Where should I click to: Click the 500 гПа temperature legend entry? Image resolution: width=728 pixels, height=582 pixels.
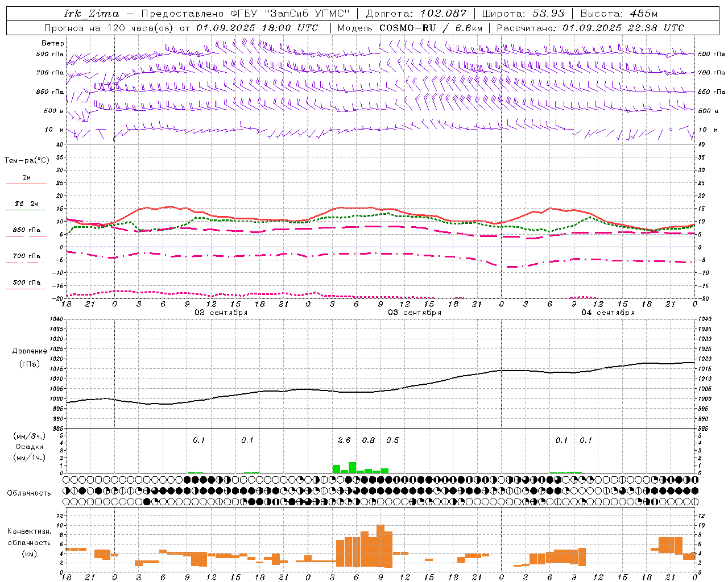(x=27, y=282)
